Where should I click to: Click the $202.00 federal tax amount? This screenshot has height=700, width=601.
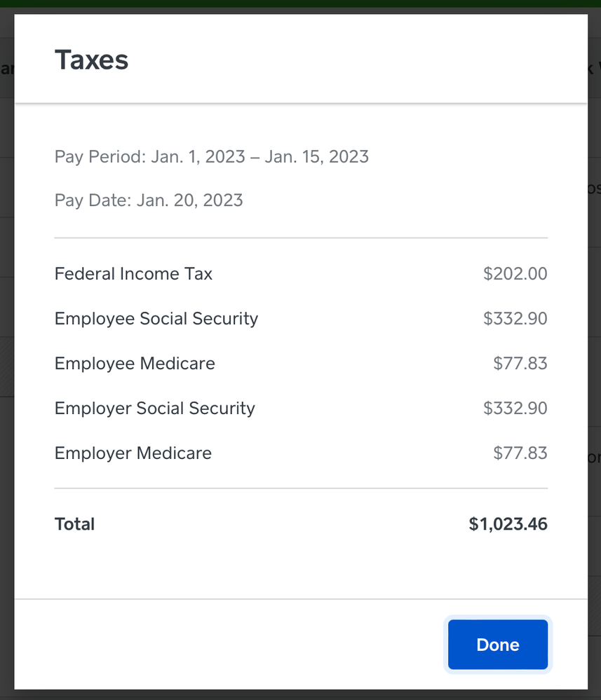515,274
